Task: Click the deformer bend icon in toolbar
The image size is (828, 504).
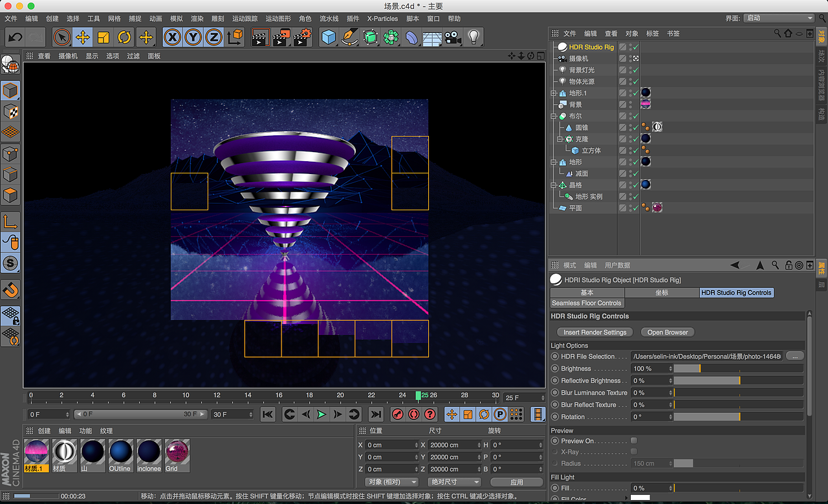Action: [411, 37]
